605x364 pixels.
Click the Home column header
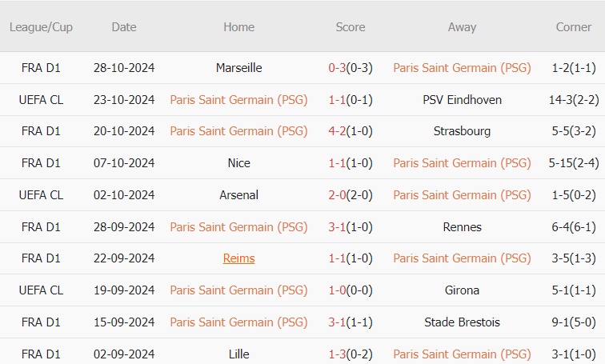[238, 27]
